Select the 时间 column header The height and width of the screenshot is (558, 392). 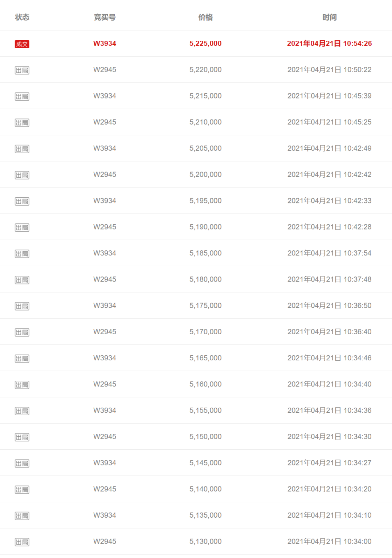click(330, 17)
